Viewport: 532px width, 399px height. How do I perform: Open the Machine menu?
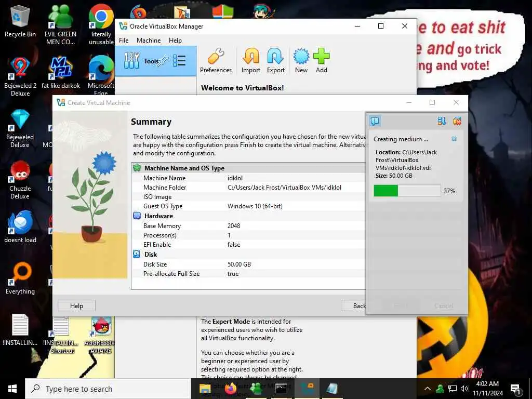click(x=149, y=41)
